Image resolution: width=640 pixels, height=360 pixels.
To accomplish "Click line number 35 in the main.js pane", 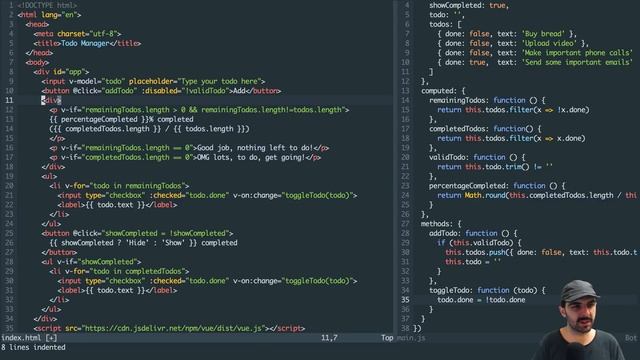I will 405,300.
